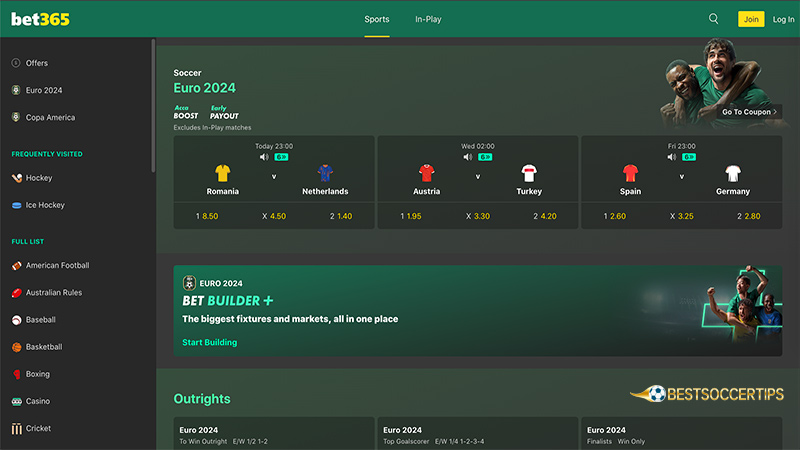Click audio icon on Romania v Netherlands
800x450 pixels.
[x=264, y=157]
